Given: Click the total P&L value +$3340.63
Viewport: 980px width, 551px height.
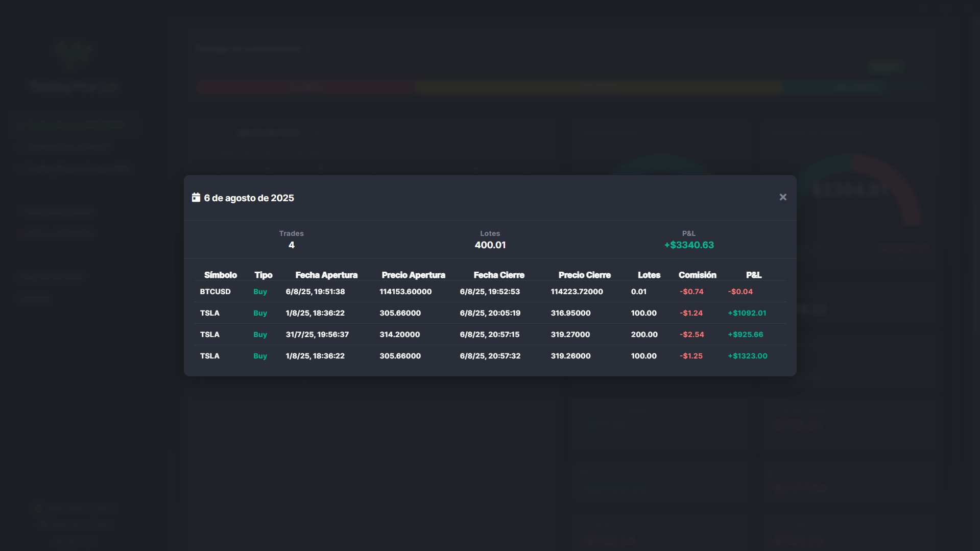Looking at the screenshot, I should [688, 245].
